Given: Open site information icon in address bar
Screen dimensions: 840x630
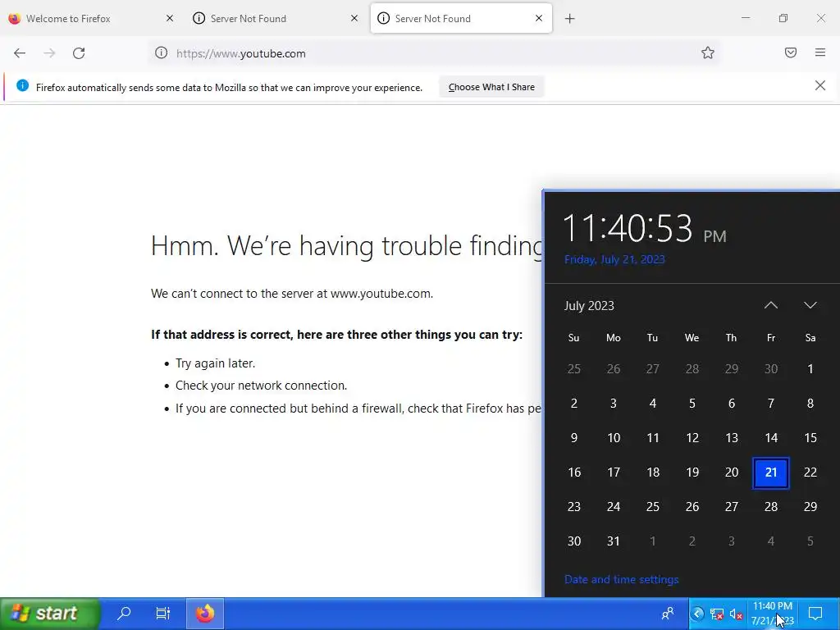Looking at the screenshot, I should point(162,53).
